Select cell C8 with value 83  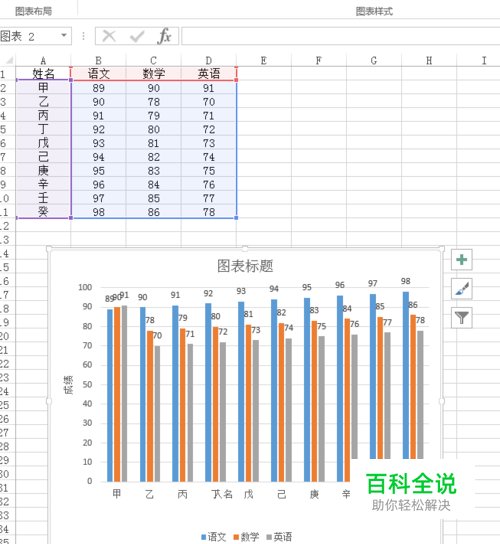click(x=153, y=170)
